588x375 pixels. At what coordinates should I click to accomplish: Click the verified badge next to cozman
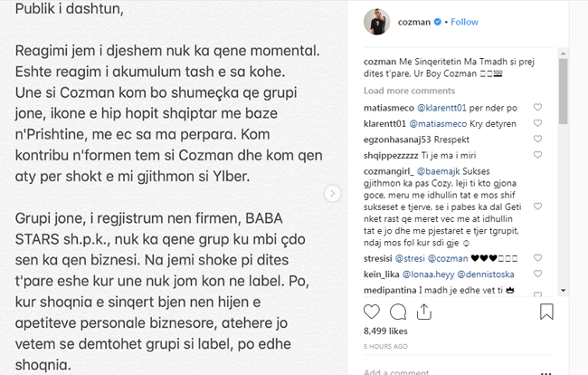(x=438, y=22)
